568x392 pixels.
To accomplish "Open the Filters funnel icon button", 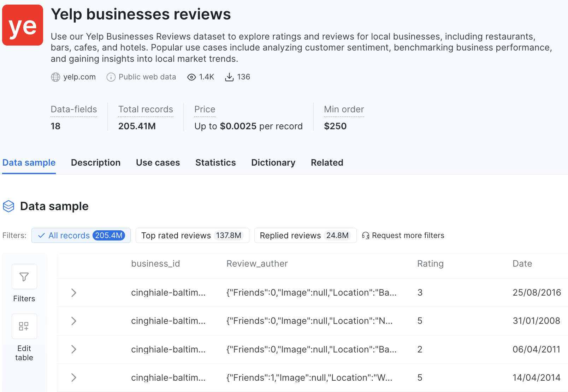I will click(24, 277).
